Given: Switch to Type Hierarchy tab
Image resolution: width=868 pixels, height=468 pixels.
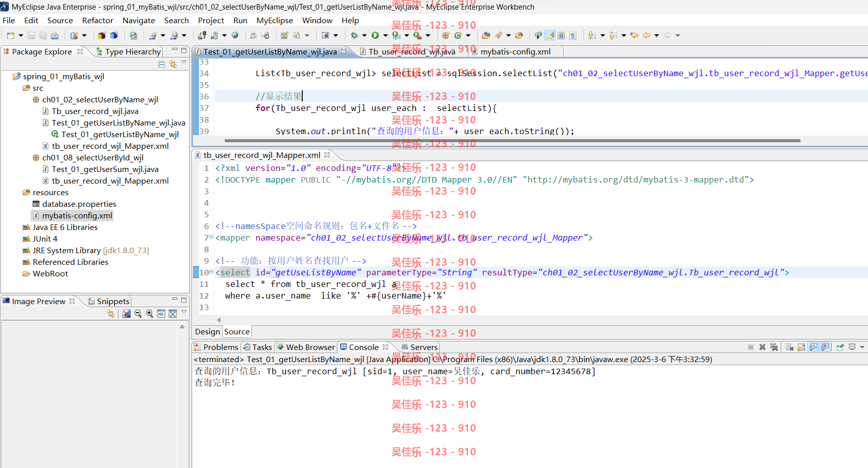Looking at the screenshot, I should pyautogui.click(x=128, y=51).
